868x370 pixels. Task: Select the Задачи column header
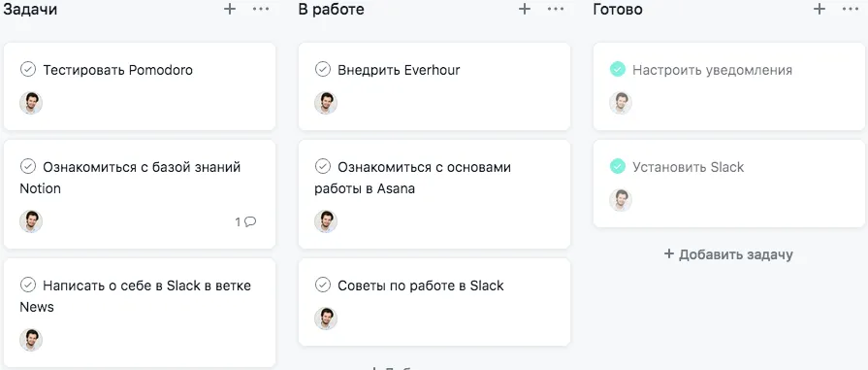(x=29, y=10)
